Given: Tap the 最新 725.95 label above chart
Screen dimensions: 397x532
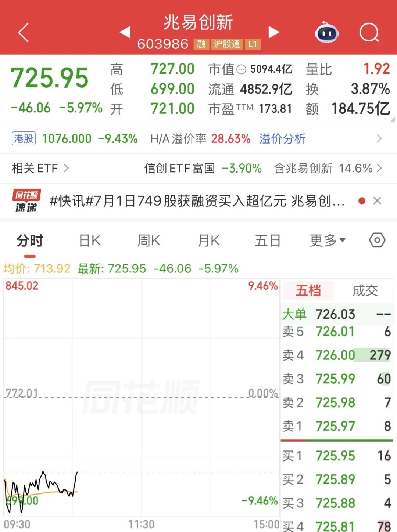Looking at the screenshot, I should [112, 268].
